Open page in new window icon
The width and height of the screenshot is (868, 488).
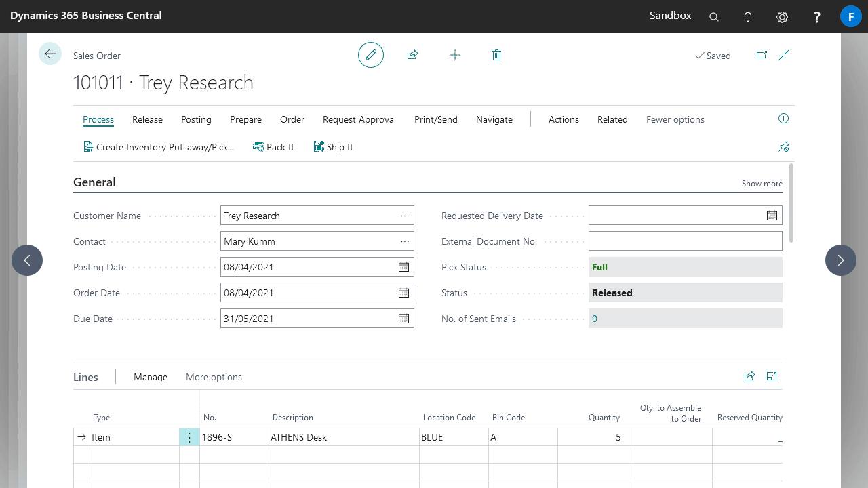click(762, 55)
